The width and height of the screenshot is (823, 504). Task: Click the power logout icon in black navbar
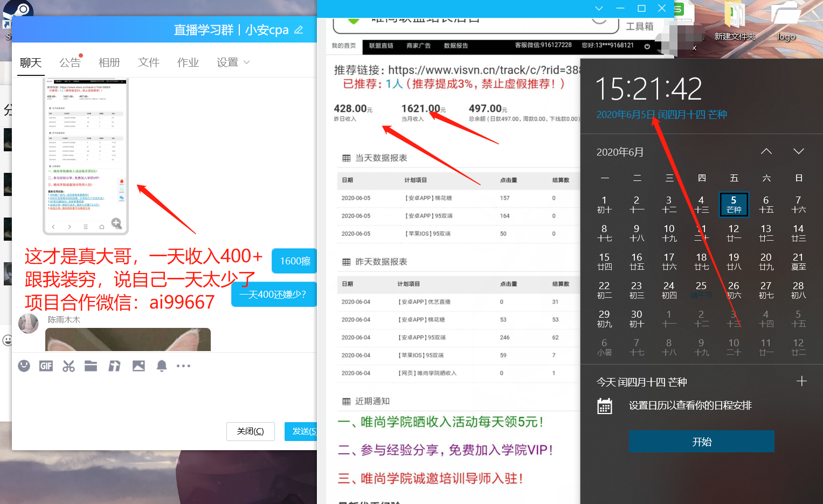(647, 46)
